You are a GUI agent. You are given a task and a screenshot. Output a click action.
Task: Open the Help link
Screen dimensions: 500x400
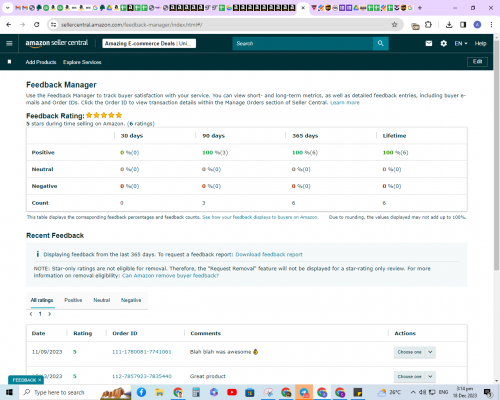click(480, 43)
